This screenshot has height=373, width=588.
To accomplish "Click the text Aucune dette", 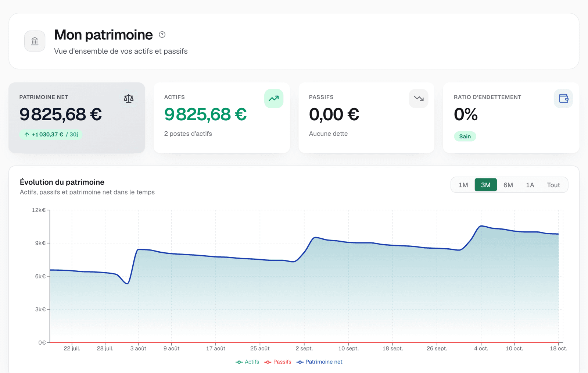I will [328, 134].
